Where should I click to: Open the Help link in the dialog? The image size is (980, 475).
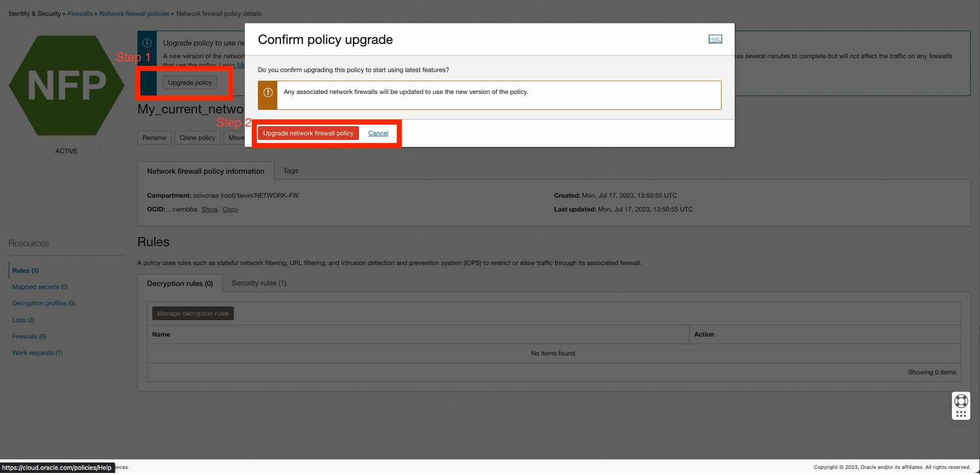click(715, 39)
